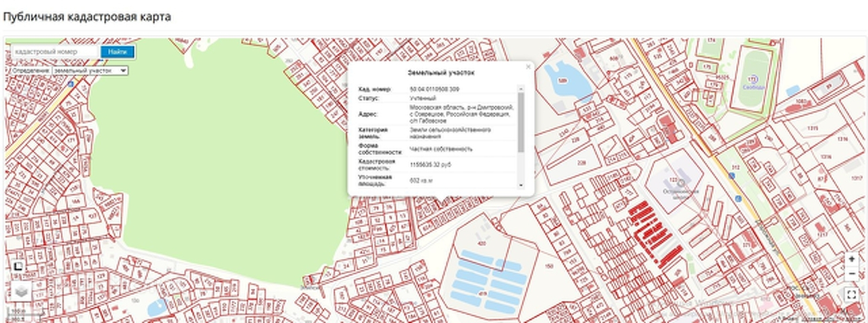This screenshot has width=868, height=323.
Task: Click the Свобода stadium marker
Action: point(753,79)
